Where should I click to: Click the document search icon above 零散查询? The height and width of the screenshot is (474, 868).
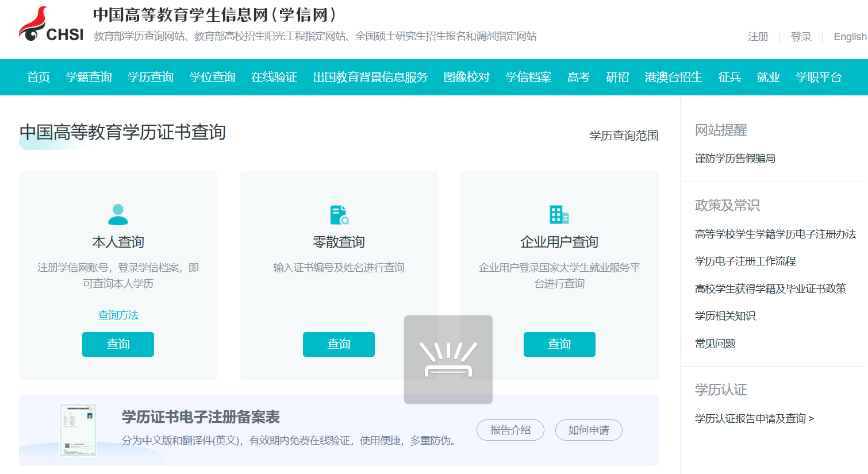pos(339,214)
